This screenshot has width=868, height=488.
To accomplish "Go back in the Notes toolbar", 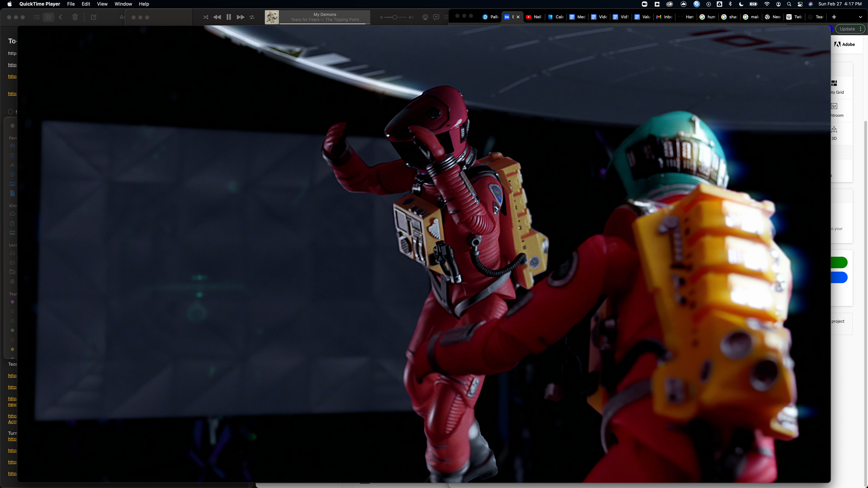I will (61, 17).
